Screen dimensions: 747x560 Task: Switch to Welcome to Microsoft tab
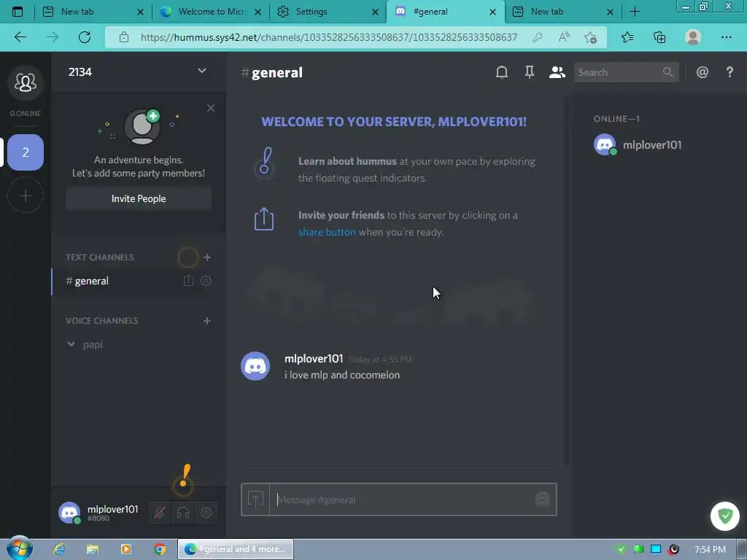212,12
